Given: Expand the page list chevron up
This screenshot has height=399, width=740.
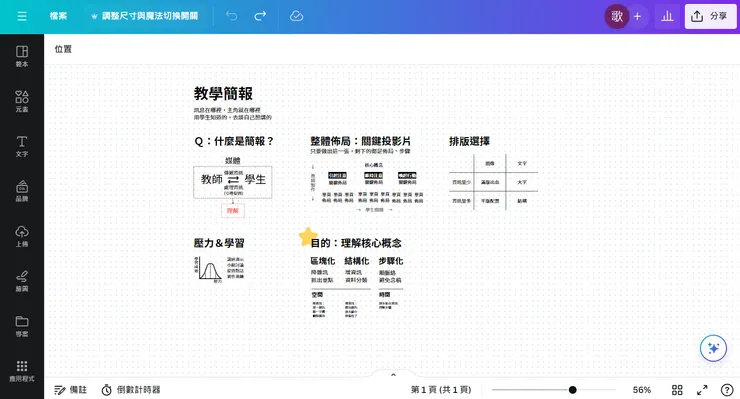Looking at the screenshot, I should coord(393,375).
